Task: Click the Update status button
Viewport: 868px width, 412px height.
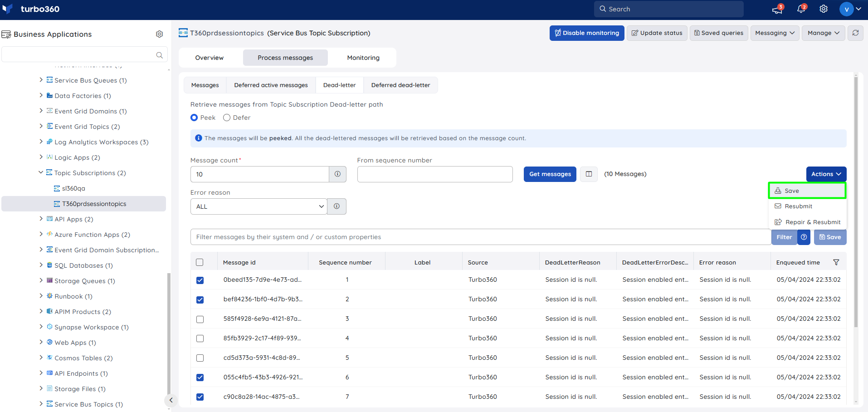Action: coord(657,33)
